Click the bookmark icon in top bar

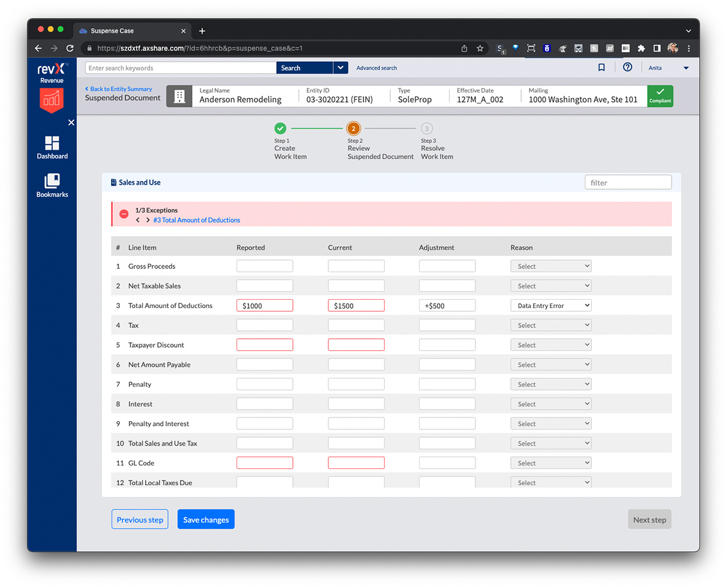(x=602, y=68)
